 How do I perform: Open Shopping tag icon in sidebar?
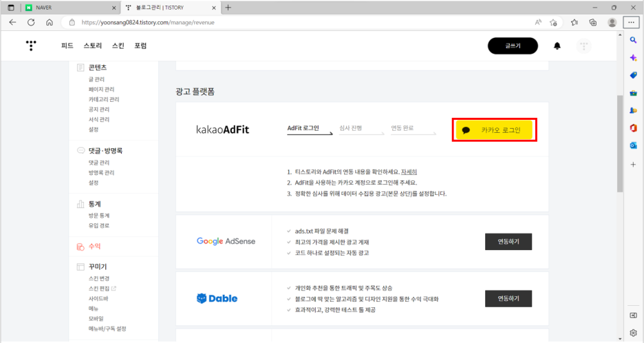[633, 75]
